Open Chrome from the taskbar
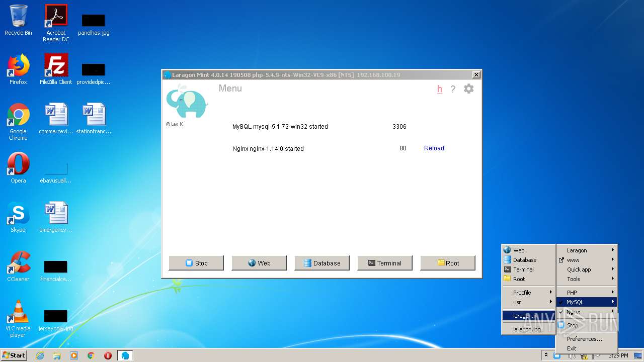Viewport: 644px width, 362px height. pos(91,355)
